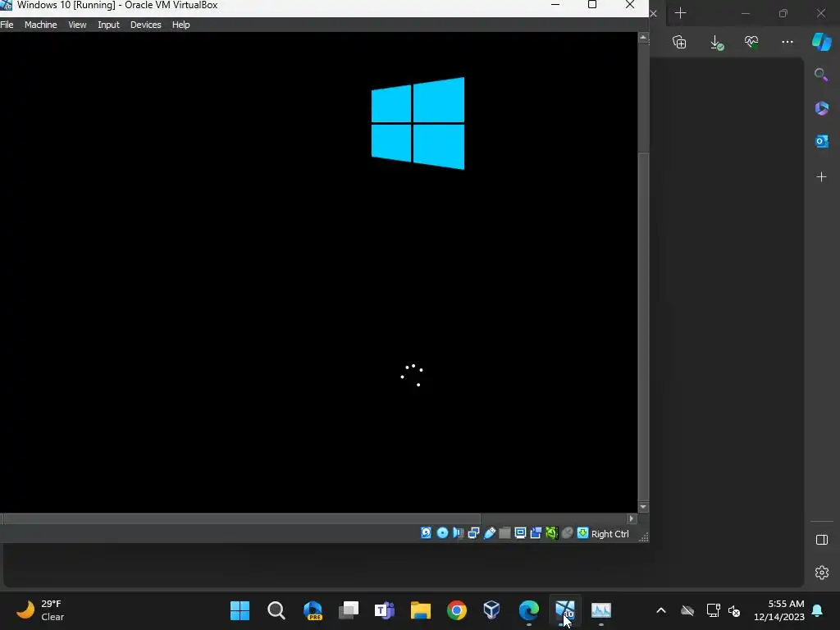This screenshot has width=840, height=630.
Task: Click the optical disc status icon
Action: (x=442, y=533)
